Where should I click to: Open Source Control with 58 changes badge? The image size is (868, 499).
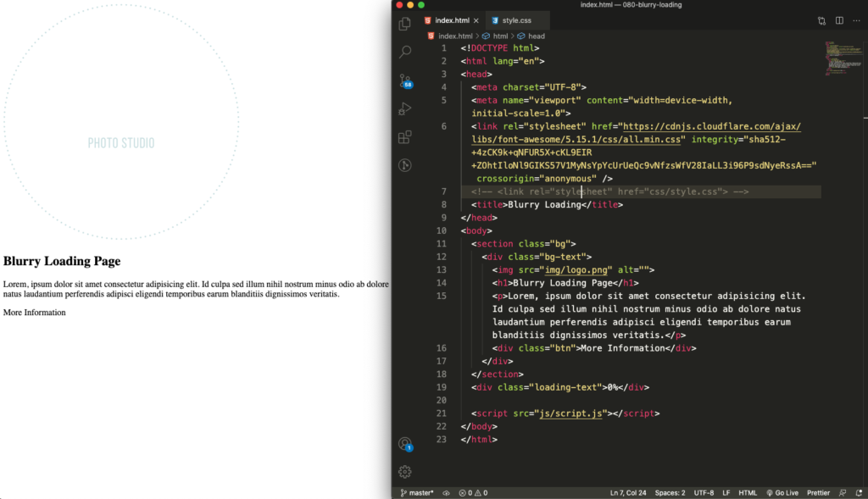tap(405, 81)
